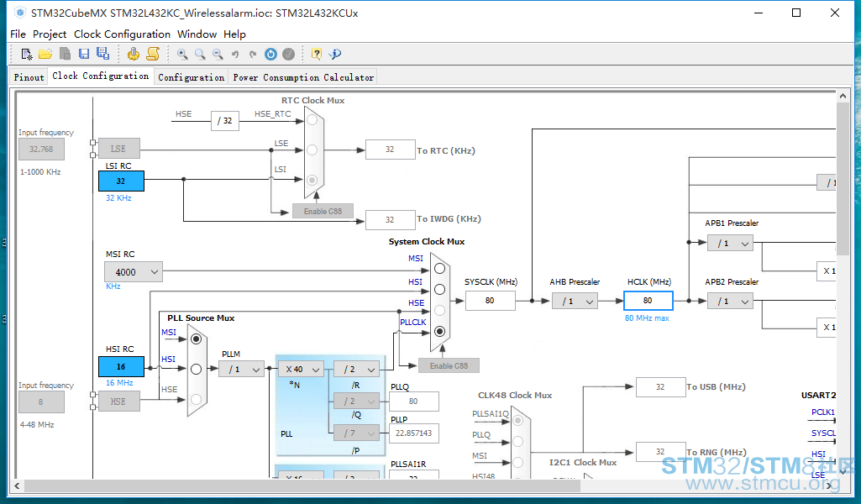Select HSE_RTC in RTC Clock Mux
This screenshot has width=861, height=504.
coord(312,119)
